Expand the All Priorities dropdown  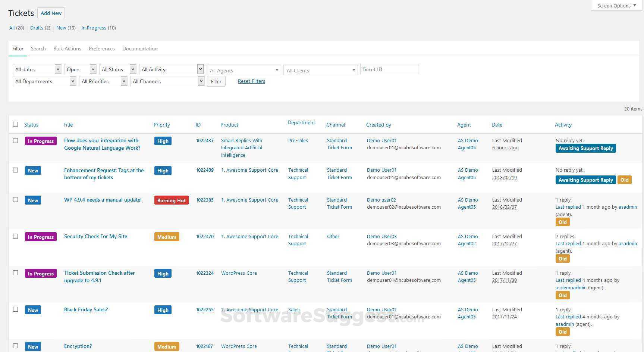coord(103,81)
